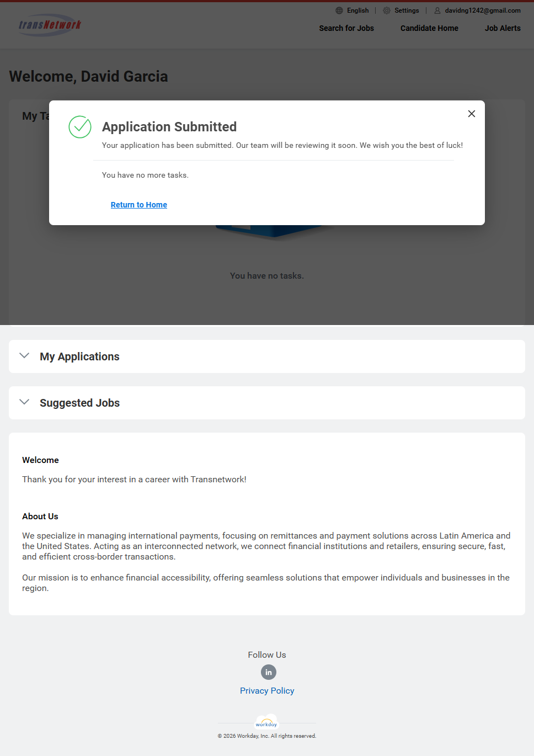The height and width of the screenshot is (756, 534).
Task: Go to Candidate Home in navigation
Action: (429, 28)
